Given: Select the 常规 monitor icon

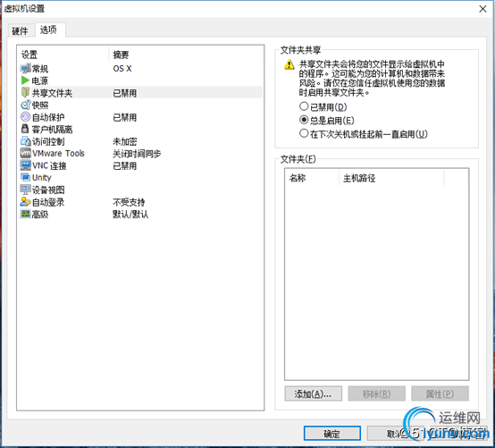Looking at the screenshot, I should pos(25,68).
